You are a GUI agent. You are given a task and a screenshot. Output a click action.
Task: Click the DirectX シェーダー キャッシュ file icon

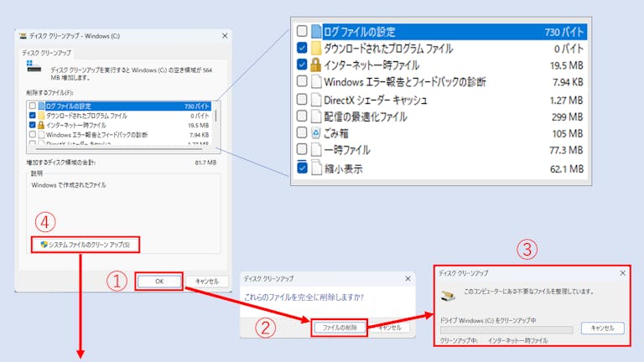click(x=316, y=100)
